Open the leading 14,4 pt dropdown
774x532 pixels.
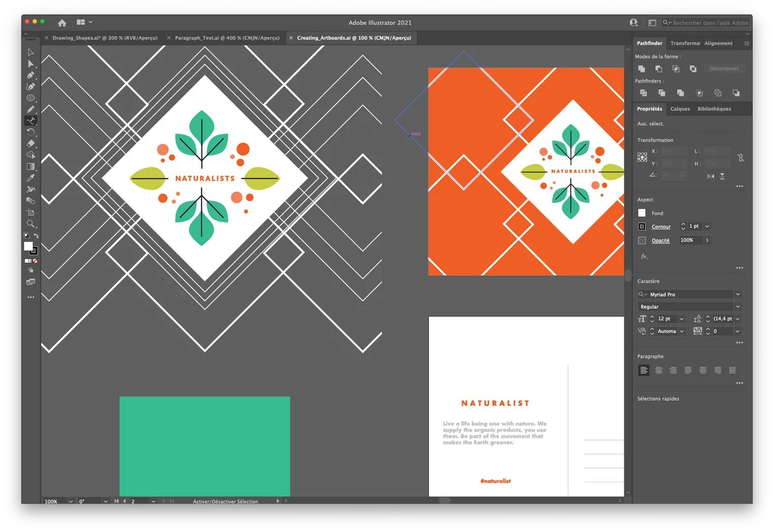[x=738, y=319]
